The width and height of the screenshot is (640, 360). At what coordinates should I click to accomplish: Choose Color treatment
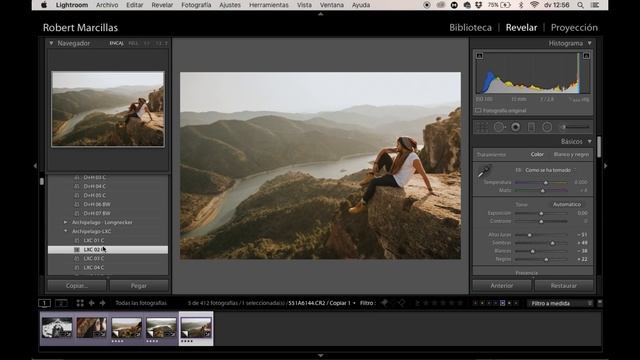click(537, 154)
